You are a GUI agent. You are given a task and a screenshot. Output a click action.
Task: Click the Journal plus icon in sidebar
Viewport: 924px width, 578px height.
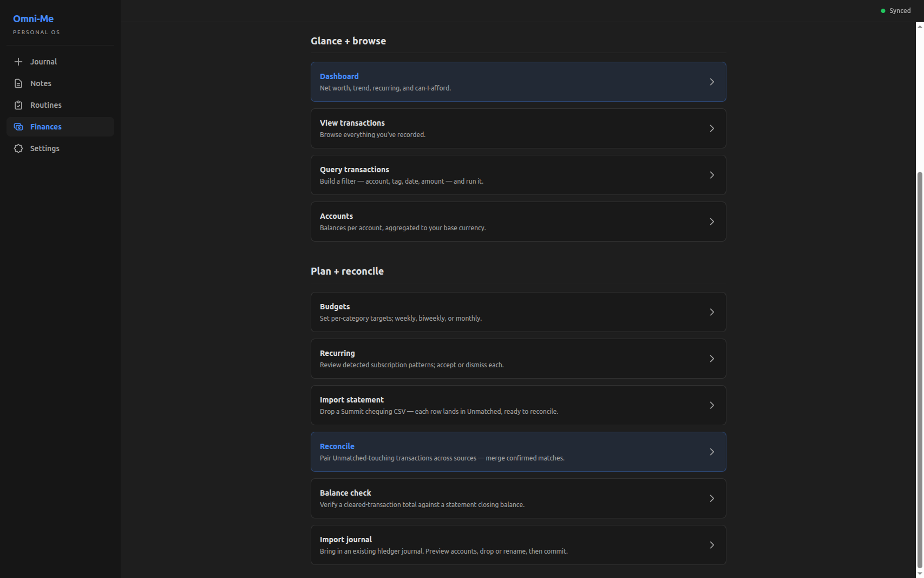pos(18,62)
